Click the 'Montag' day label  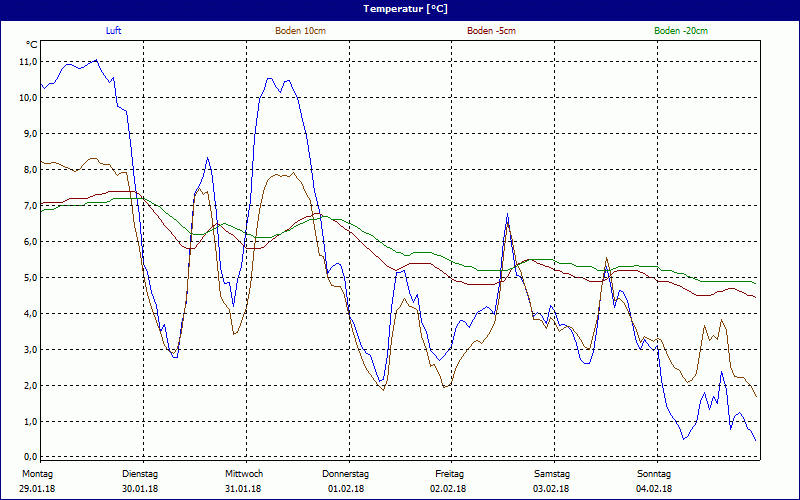tap(37, 474)
